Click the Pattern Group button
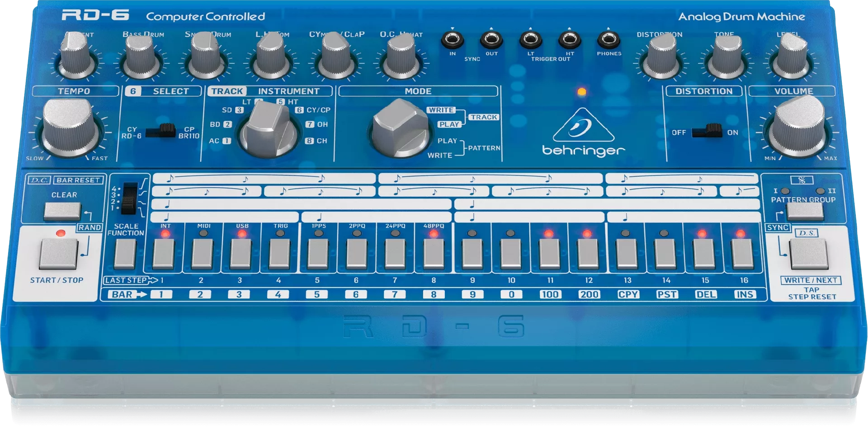This screenshot has width=868, height=427. (805, 211)
